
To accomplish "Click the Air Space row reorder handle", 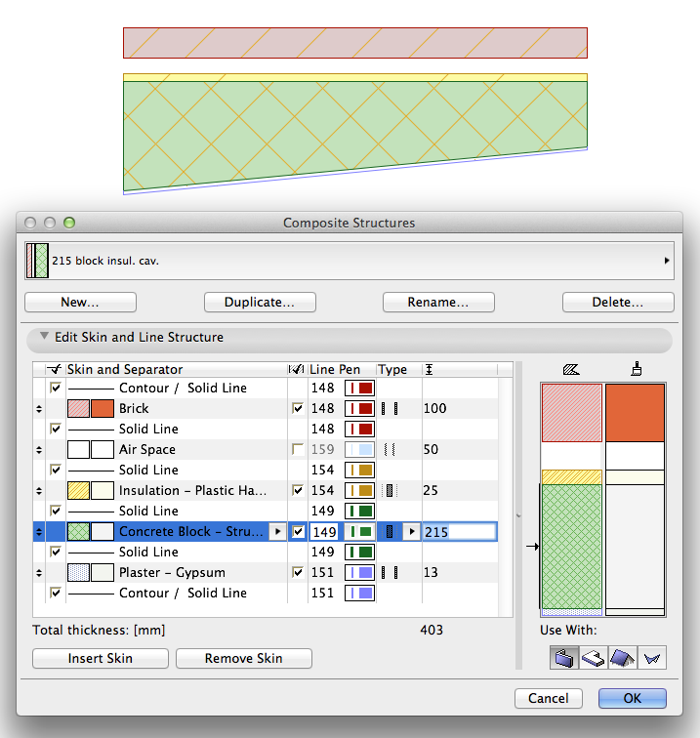I will coord(39,450).
